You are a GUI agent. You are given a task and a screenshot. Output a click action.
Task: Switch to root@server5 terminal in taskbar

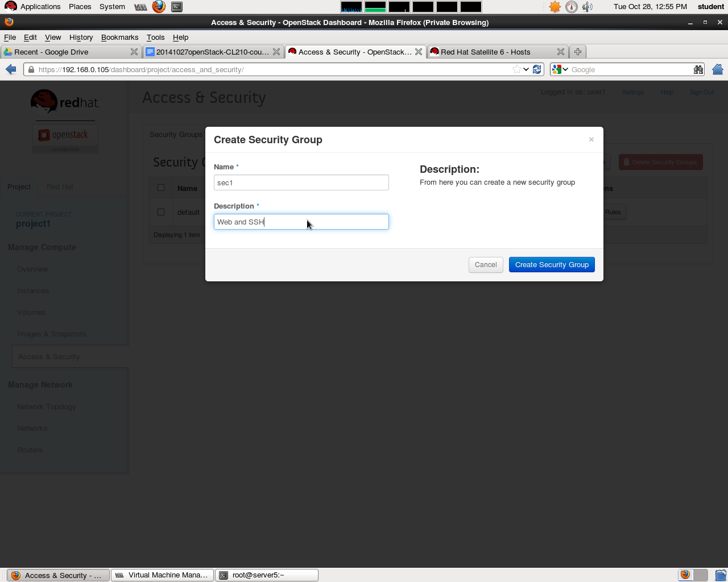[267, 575]
